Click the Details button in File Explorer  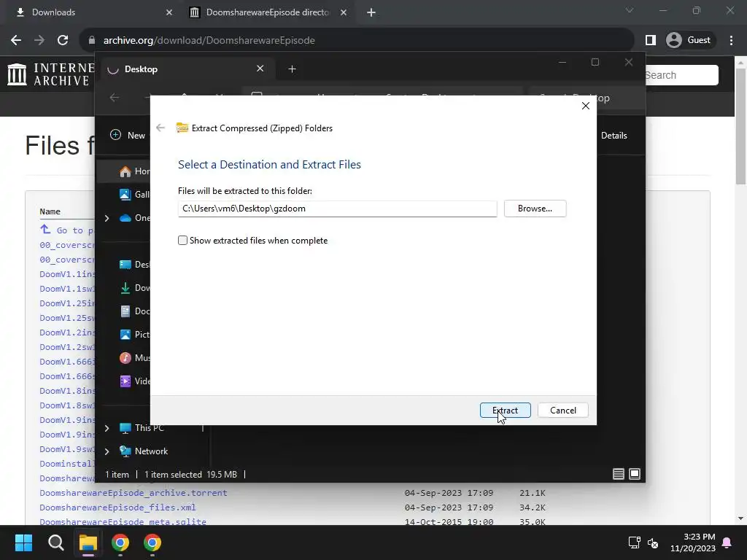coord(614,135)
